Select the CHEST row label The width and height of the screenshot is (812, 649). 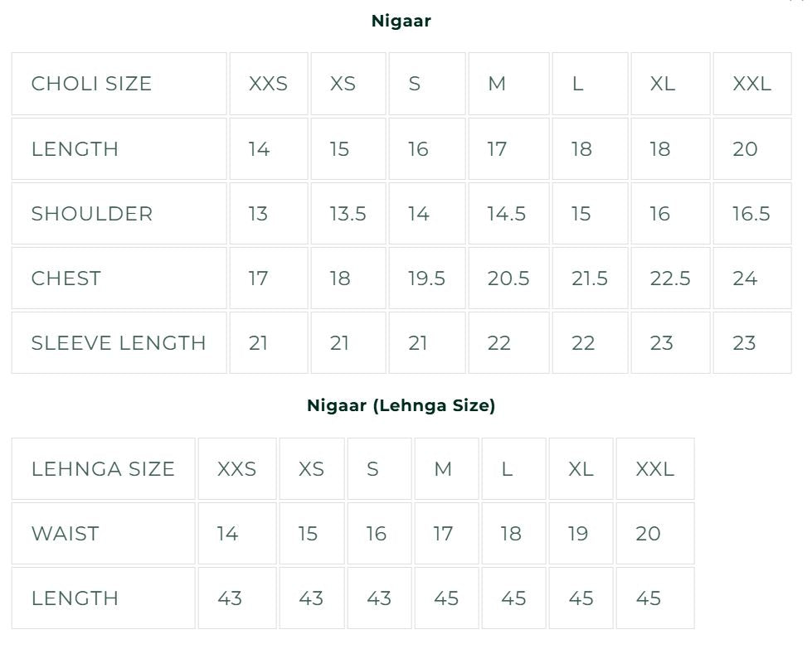point(66,278)
